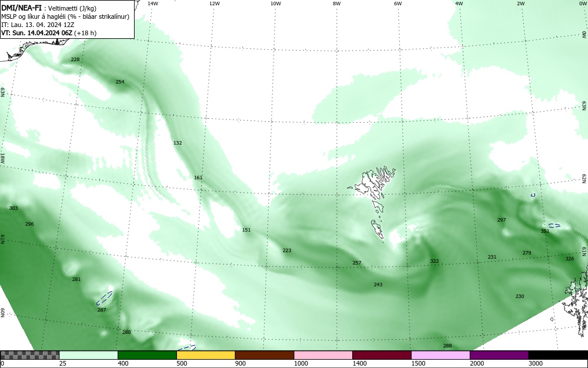588x368 pixels.
Task: Click the map value '326'
Action: coord(569,259)
